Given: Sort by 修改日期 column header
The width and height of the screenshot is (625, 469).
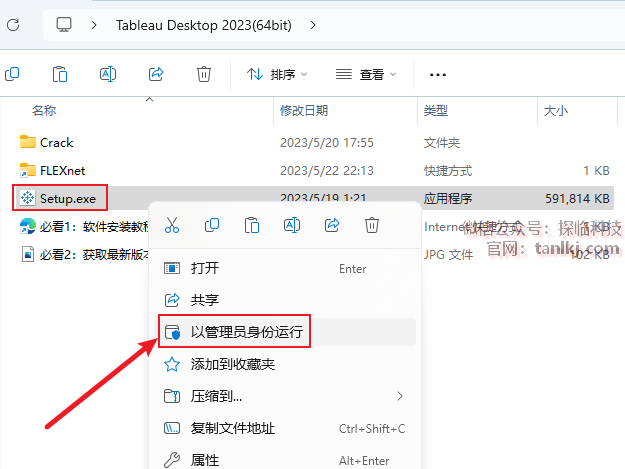Looking at the screenshot, I should pyautogui.click(x=304, y=110).
